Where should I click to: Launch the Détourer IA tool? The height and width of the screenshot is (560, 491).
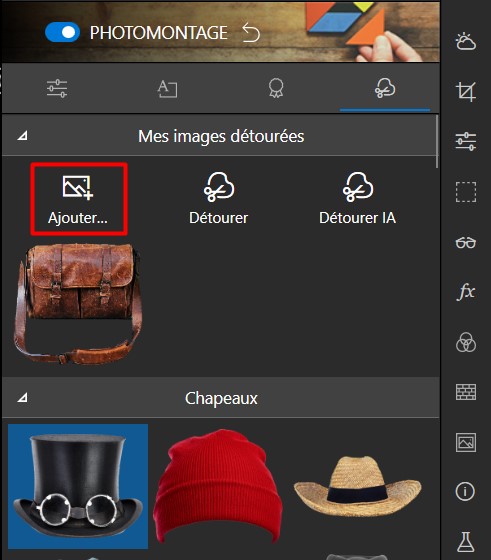point(357,199)
